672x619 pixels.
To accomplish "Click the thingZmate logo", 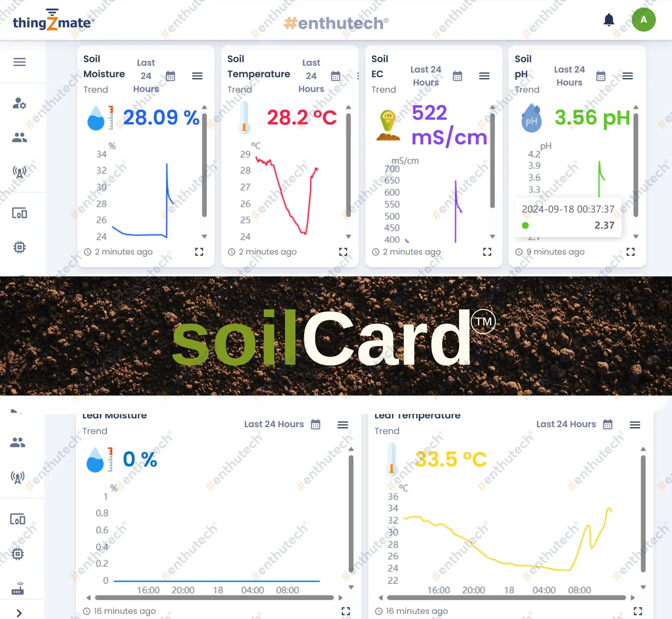I will (54, 20).
